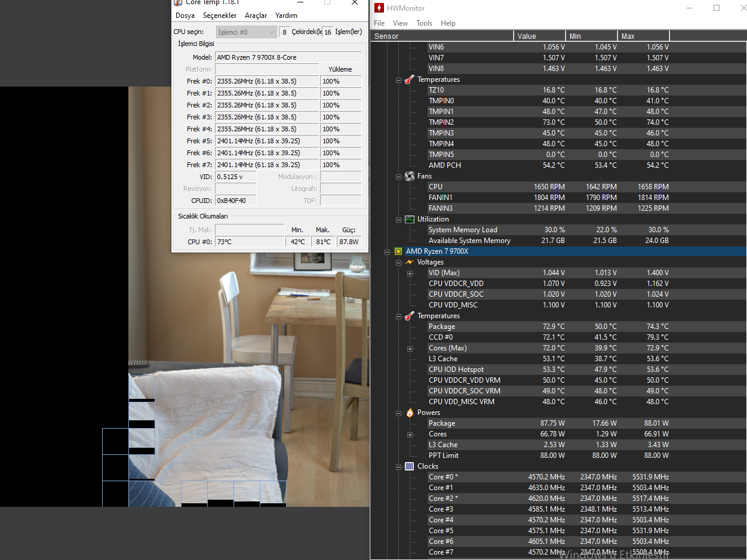Open the File menu in HWMonitor
Image resolution: width=747 pixels, height=560 pixels.
[x=379, y=23]
